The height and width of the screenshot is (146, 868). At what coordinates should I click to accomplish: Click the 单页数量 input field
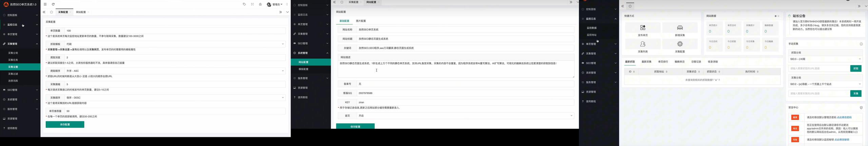[x=175, y=30]
